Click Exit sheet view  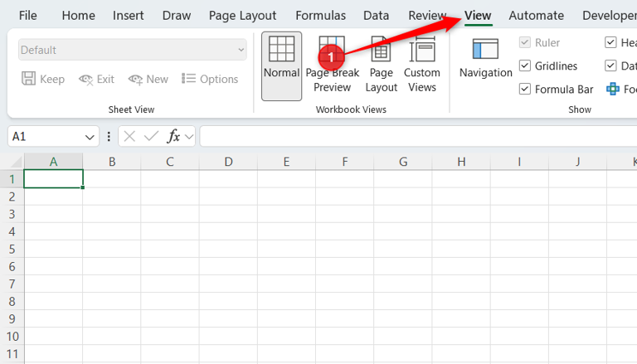(97, 79)
